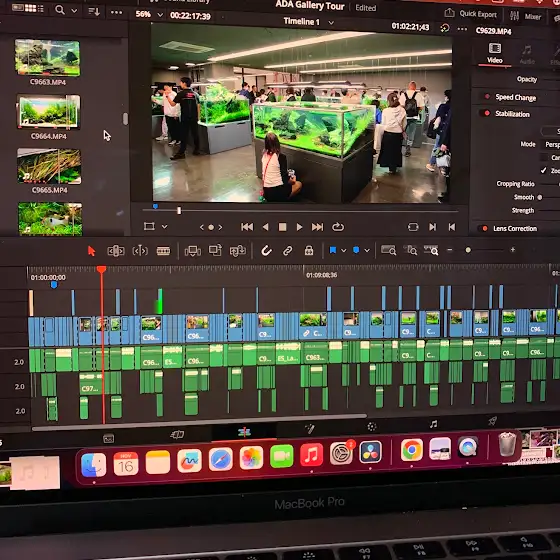This screenshot has width=560, height=560.
Task: Click the Overwrite Clip icon
Action: [x=215, y=250]
